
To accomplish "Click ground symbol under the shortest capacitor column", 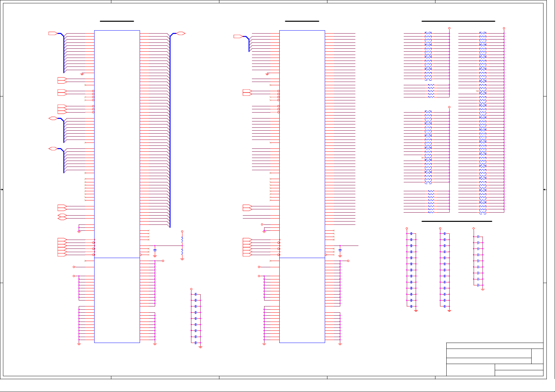I will [x=483, y=289].
